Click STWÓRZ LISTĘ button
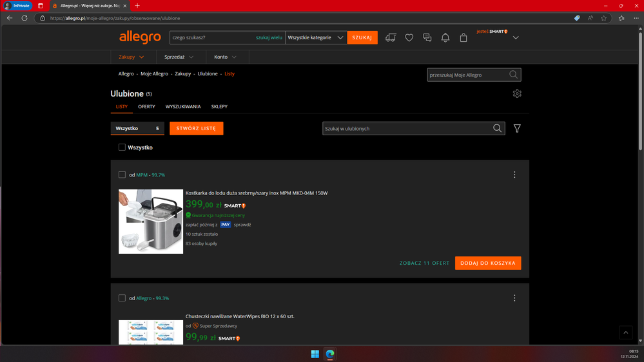The image size is (644, 362). click(x=197, y=128)
